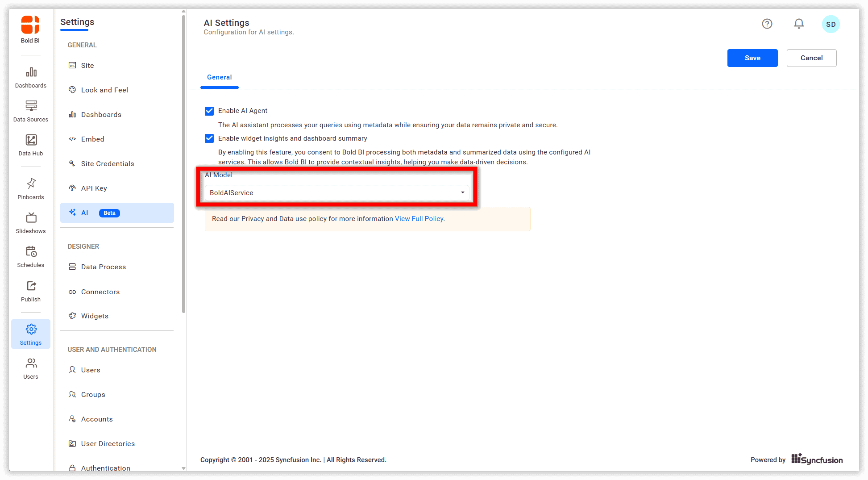Save the AI settings
Viewport: 868px width, 480px height.
[752, 58]
